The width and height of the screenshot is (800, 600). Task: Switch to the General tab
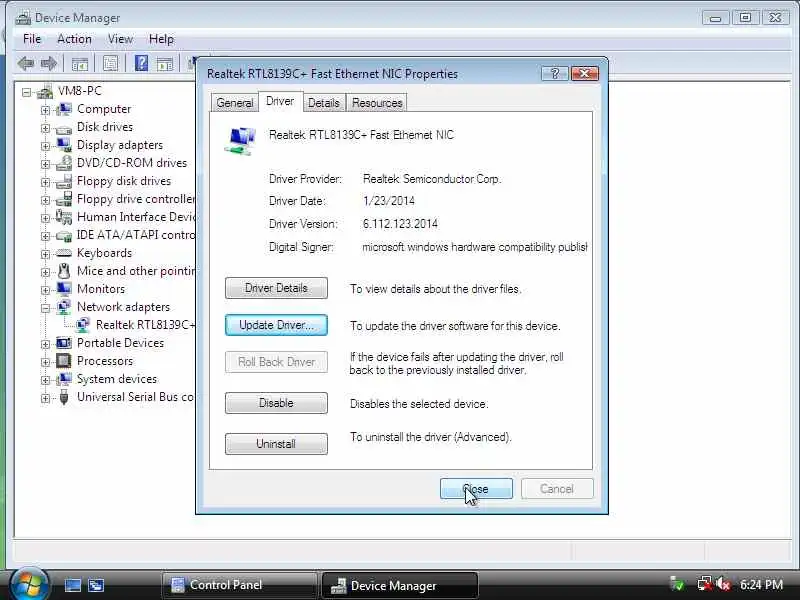coord(235,103)
